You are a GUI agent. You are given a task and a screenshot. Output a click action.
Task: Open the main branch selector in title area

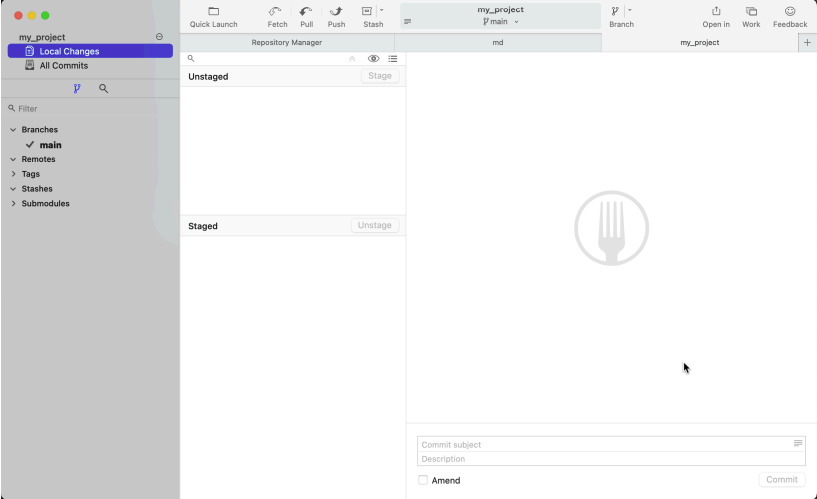click(501, 22)
